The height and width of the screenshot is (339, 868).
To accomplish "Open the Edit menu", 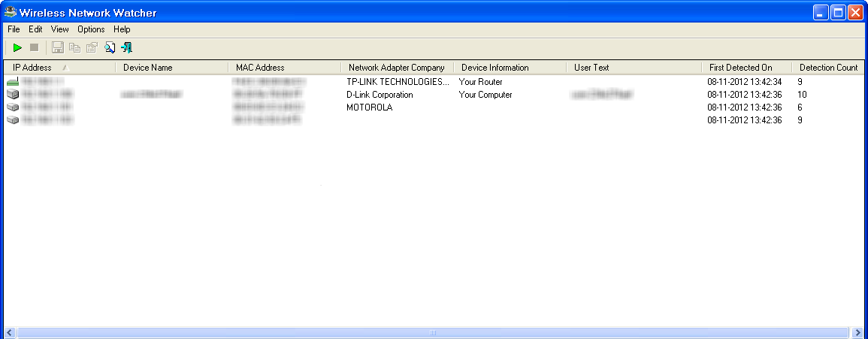I will 35,29.
